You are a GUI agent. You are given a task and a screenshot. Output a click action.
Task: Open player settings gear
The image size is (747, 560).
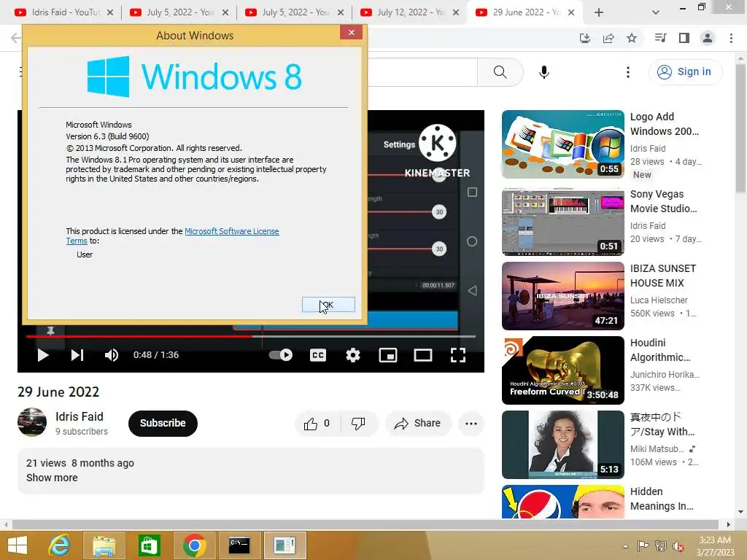(x=353, y=355)
